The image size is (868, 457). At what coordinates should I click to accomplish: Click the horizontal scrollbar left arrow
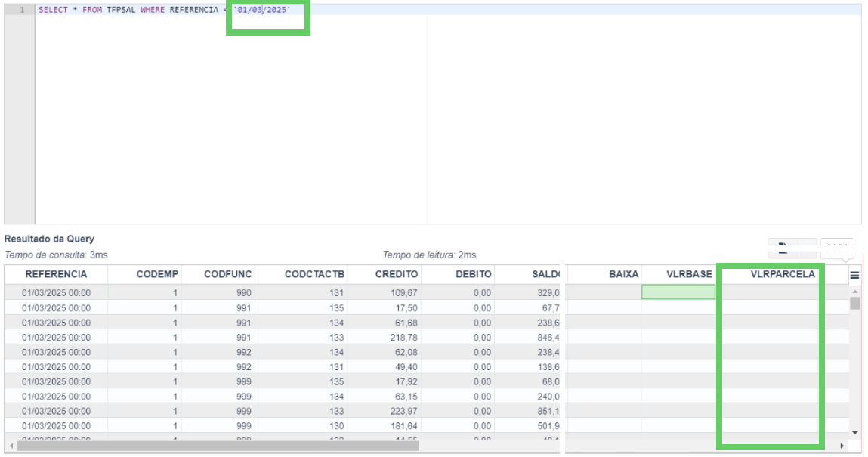tap(11, 446)
